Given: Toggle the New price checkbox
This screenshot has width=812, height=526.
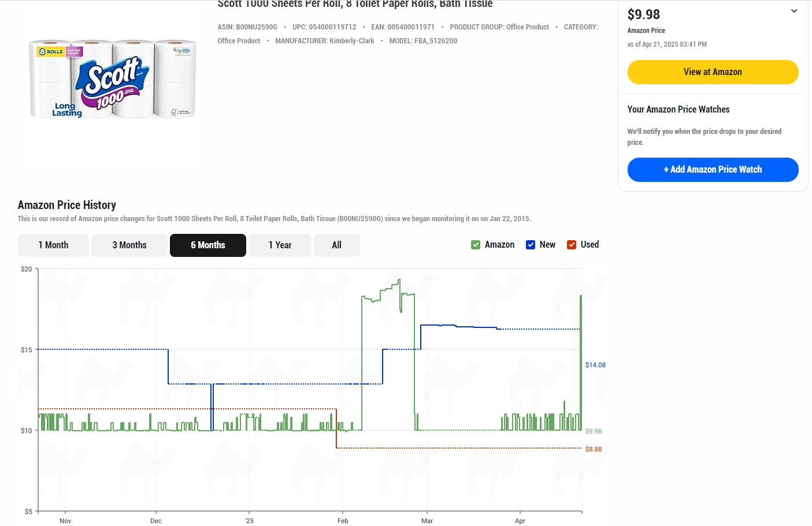Looking at the screenshot, I should click(531, 245).
